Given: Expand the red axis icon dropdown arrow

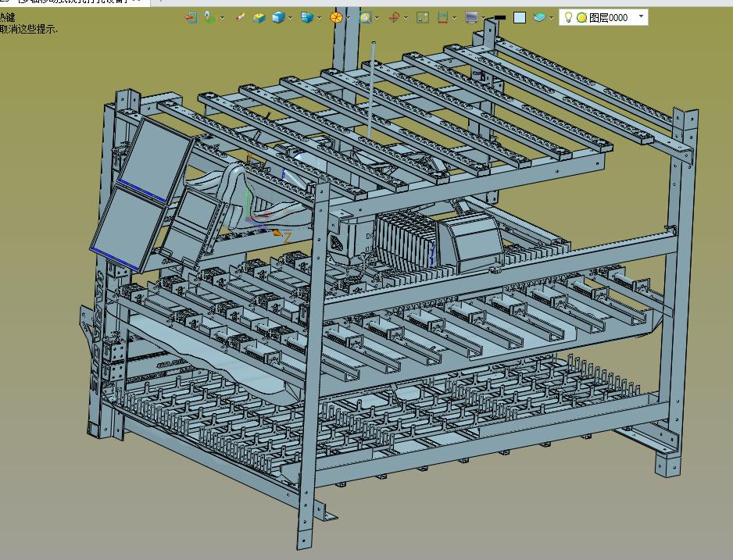Looking at the screenshot, I should [x=406, y=18].
